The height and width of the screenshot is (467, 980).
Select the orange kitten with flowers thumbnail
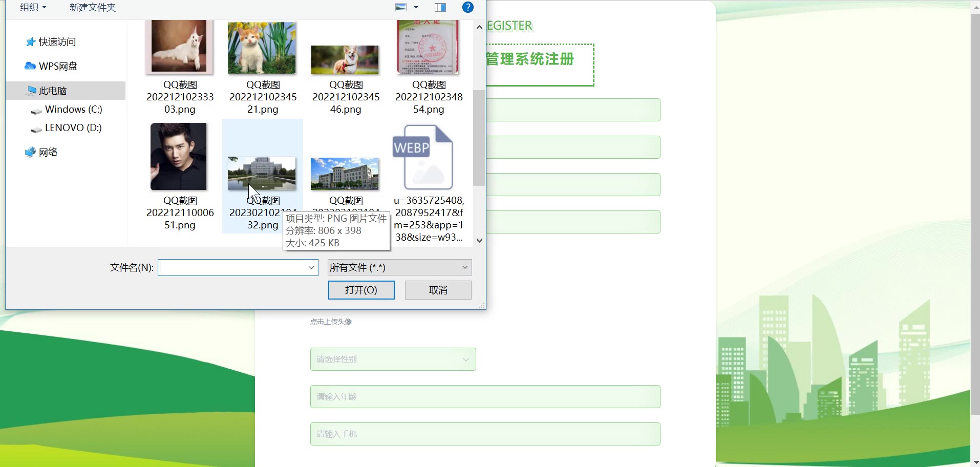[x=262, y=48]
